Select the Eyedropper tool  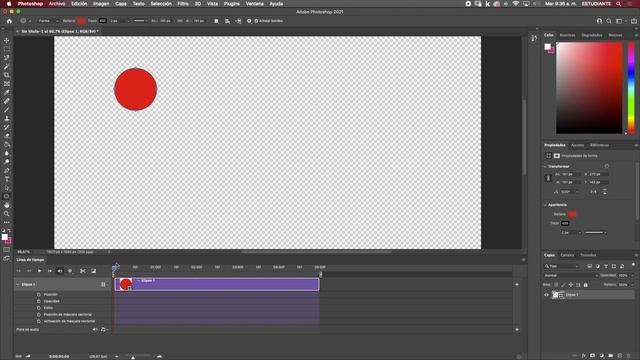click(x=7, y=92)
